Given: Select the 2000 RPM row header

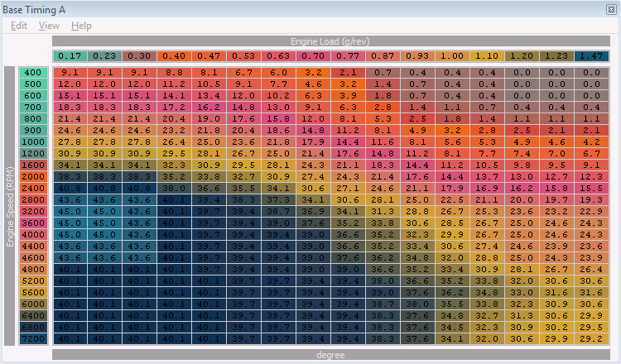Looking at the screenshot, I should coord(33,177).
